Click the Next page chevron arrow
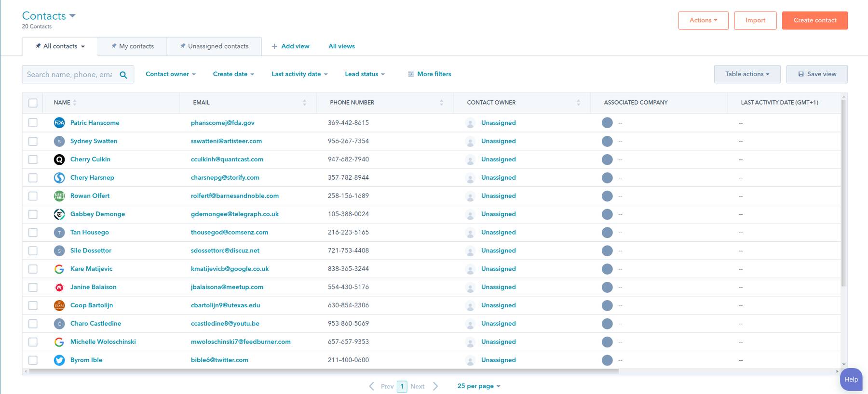868x394 pixels. coord(435,386)
